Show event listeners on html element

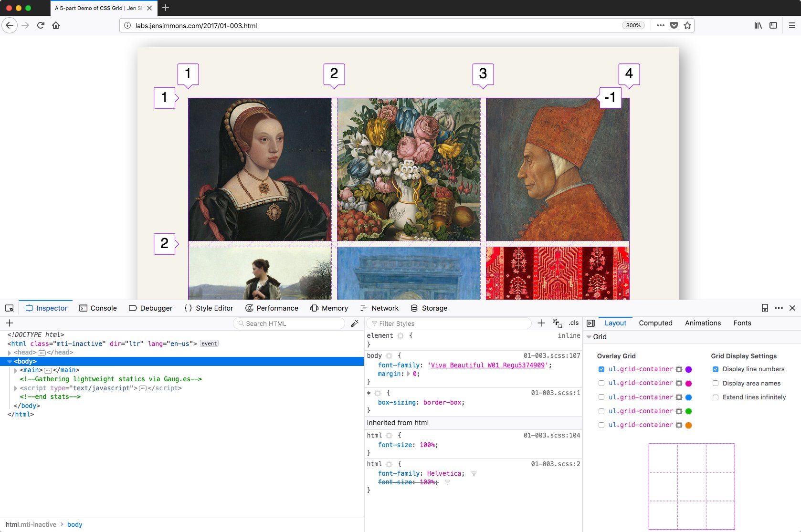[209, 344]
